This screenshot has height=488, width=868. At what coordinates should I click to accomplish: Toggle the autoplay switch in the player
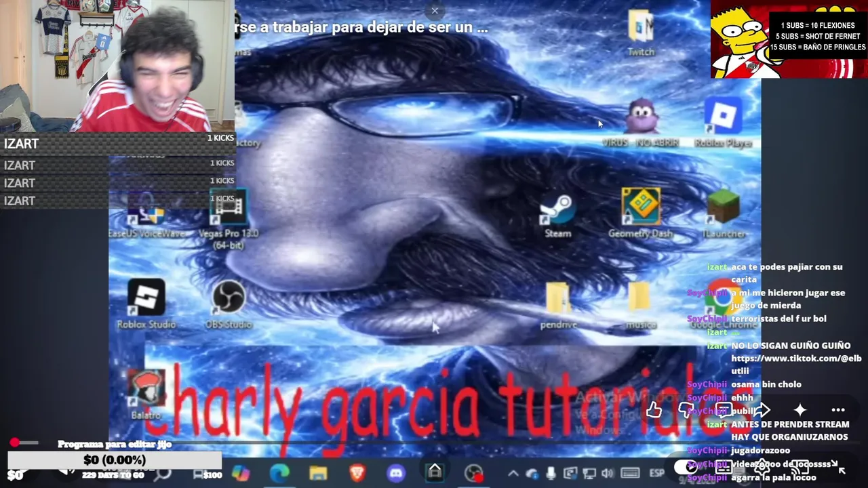click(x=686, y=467)
